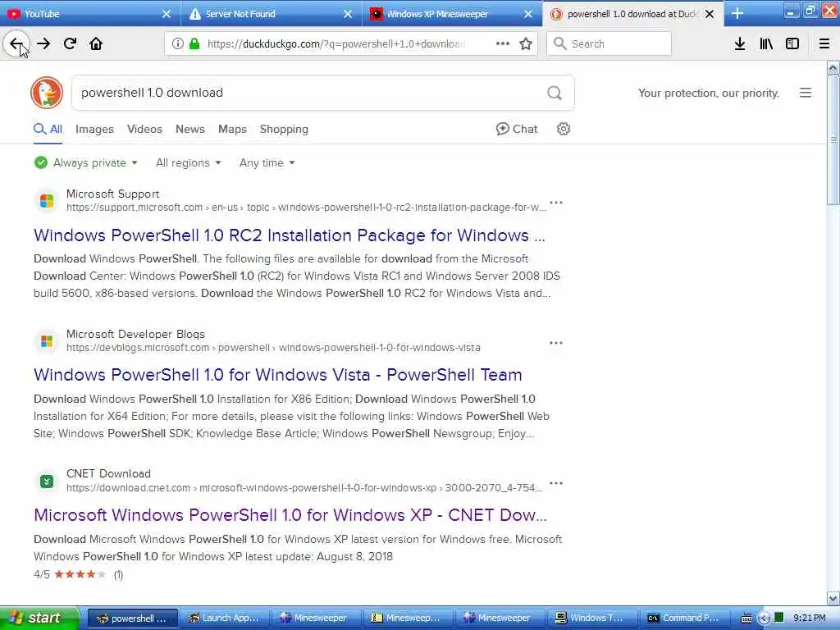The height and width of the screenshot is (630, 840).
Task: Click the green secure padlock icon
Action: [x=194, y=43]
